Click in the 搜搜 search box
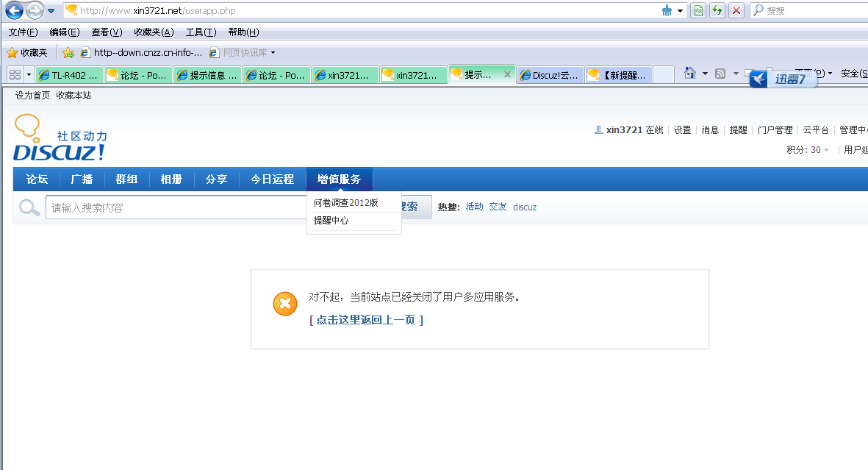Screen dimensions: 868x470 (815, 10)
